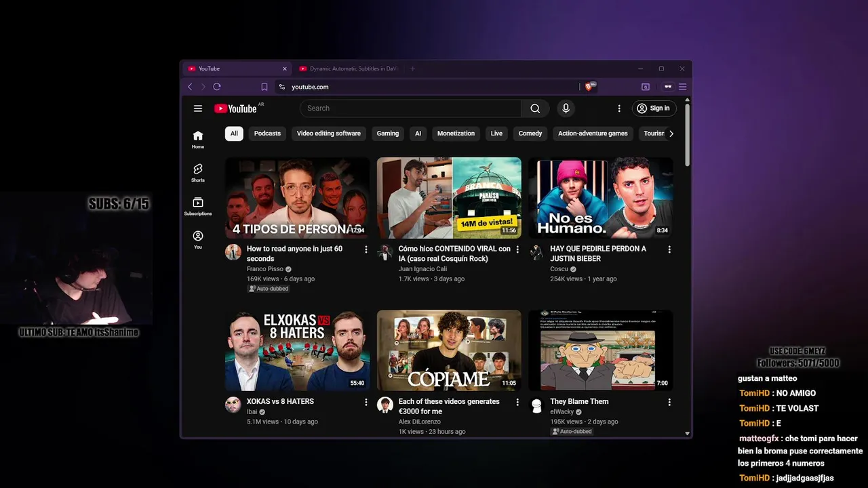Click the YouTube logo
The height and width of the screenshot is (488, 868).
tap(235, 108)
